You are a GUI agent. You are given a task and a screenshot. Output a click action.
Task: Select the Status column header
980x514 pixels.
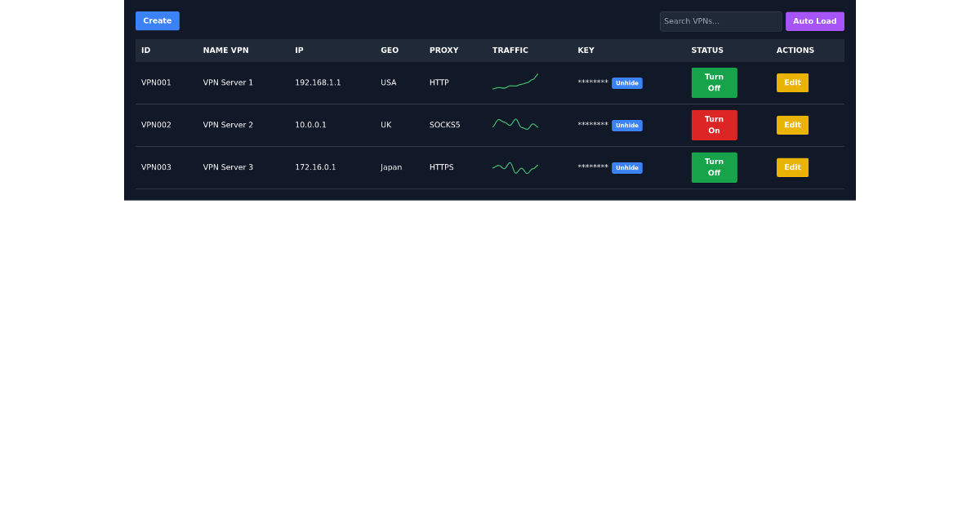point(707,51)
